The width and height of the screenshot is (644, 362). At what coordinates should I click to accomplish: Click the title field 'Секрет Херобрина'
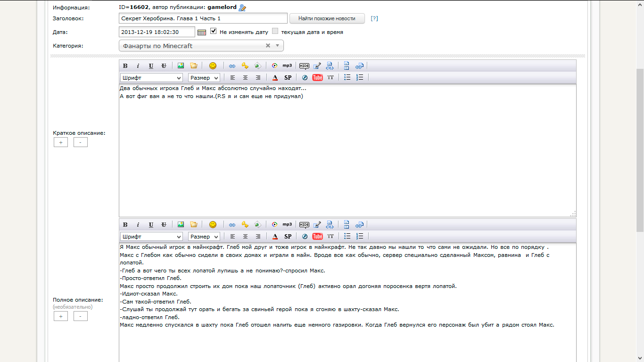click(x=203, y=18)
